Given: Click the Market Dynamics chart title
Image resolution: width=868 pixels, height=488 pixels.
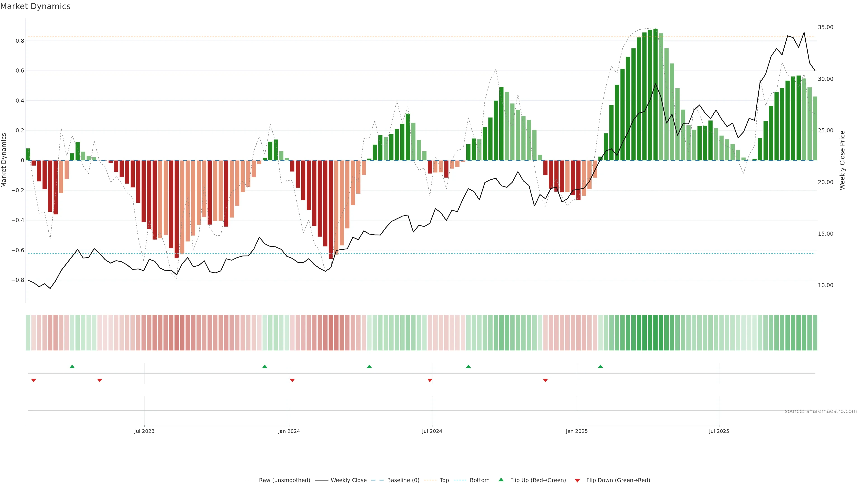Looking at the screenshot, I should tap(35, 6).
